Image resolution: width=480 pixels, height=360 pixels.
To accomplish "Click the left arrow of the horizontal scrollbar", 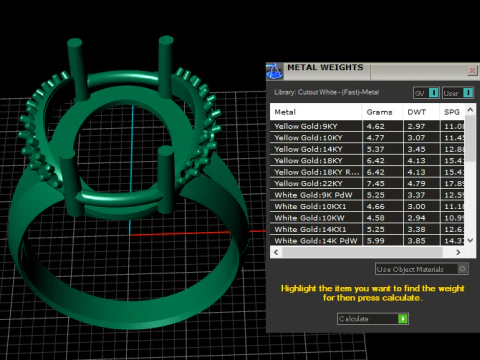I will pos(276,252).
